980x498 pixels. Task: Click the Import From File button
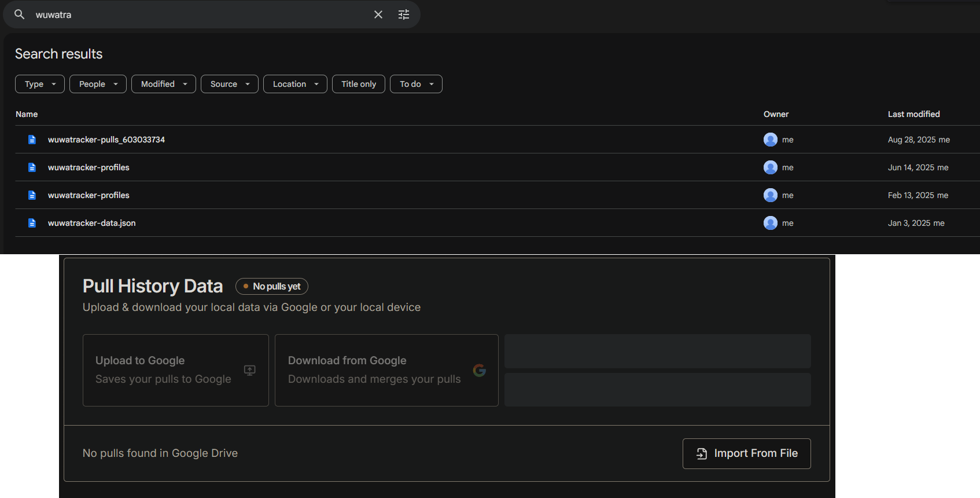[747, 453]
